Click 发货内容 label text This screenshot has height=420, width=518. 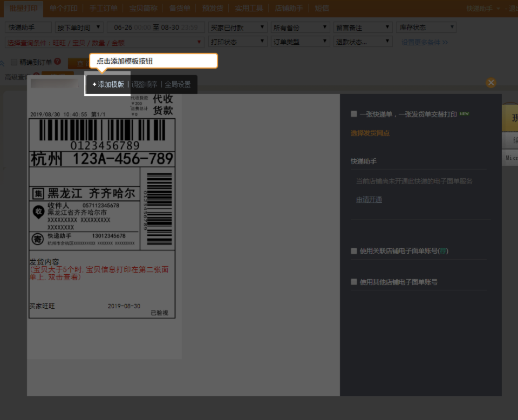(x=44, y=262)
